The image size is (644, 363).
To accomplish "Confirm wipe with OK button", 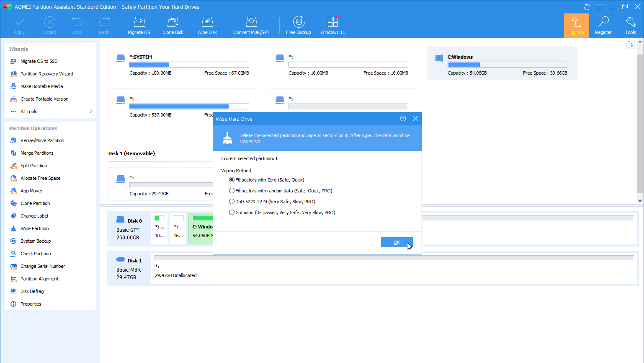I will [x=397, y=242].
